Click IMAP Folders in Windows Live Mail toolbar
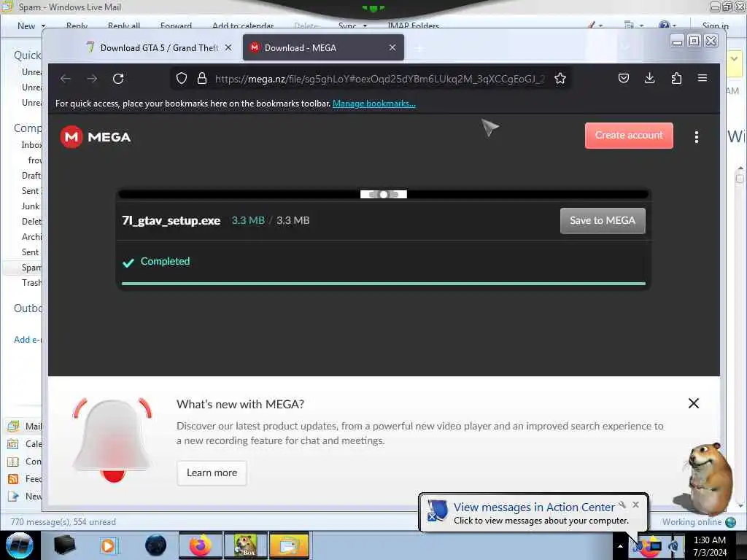The image size is (747, 560). click(413, 26)
